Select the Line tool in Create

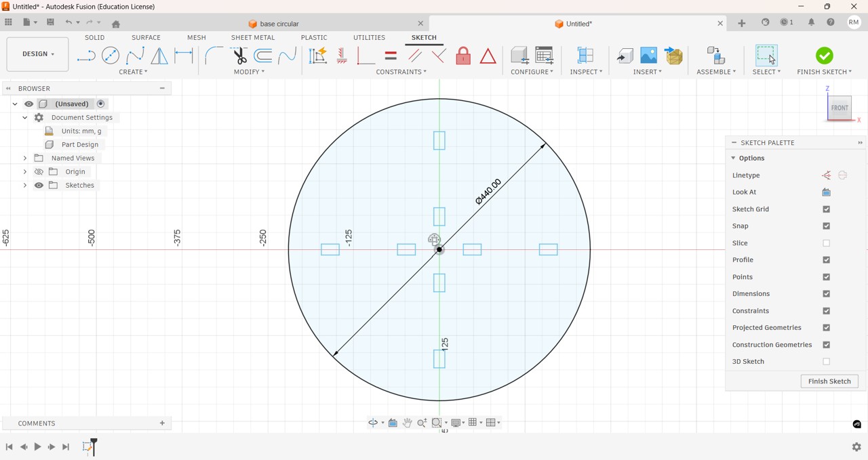pyautogui.click(x=86, y=56)
